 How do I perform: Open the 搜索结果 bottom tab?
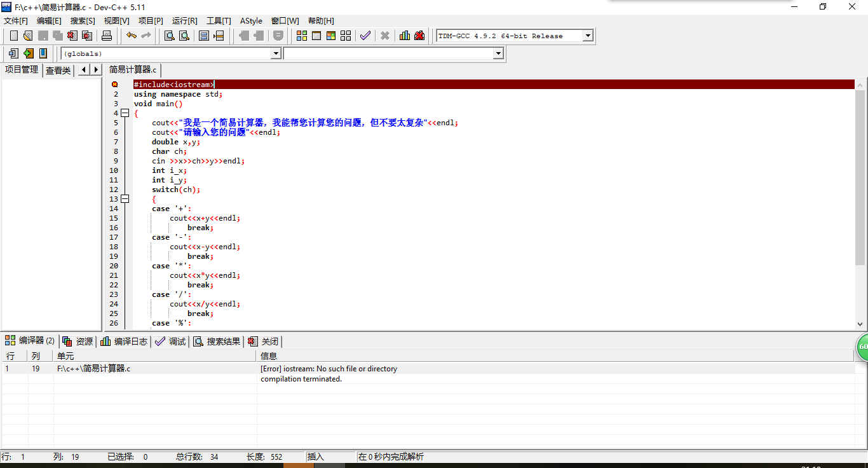[217, 341]
